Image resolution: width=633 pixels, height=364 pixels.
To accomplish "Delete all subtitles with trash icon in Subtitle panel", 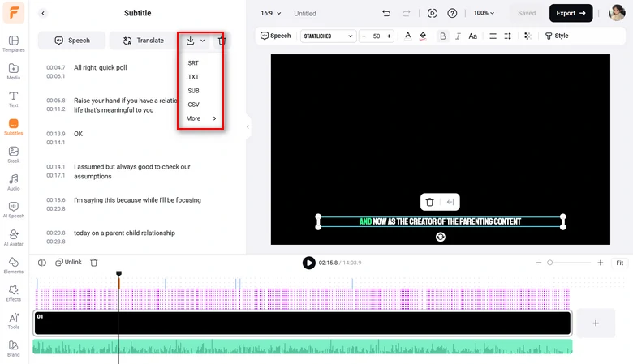I will coord(222,41).
